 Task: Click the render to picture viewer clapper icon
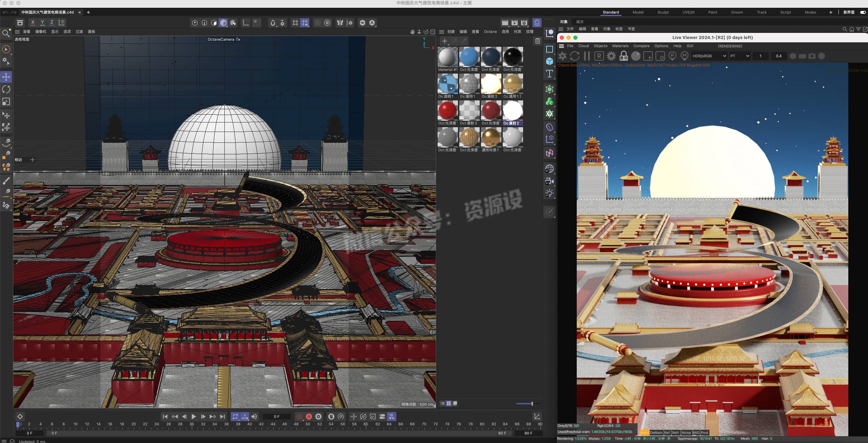click(x=515, y=23)
